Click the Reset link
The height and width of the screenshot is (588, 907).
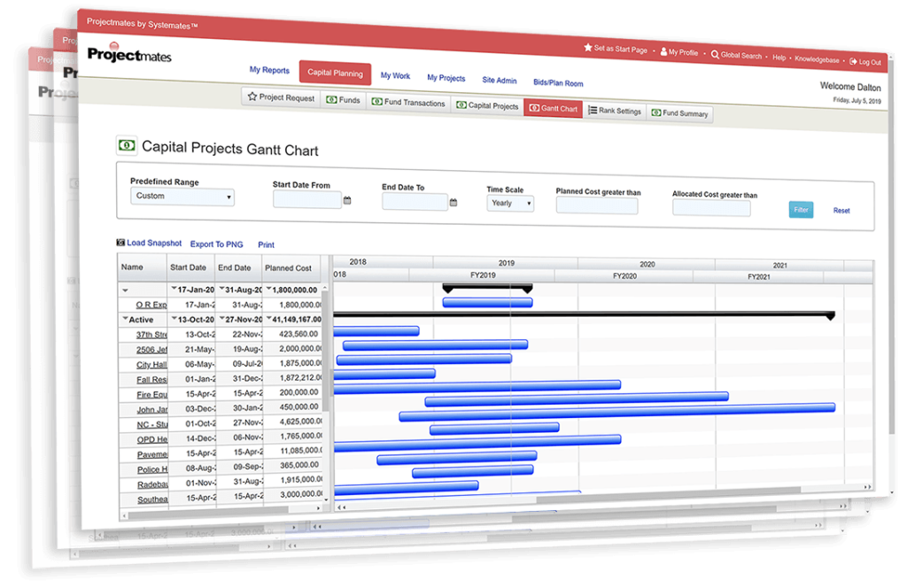tap(841, 211)
